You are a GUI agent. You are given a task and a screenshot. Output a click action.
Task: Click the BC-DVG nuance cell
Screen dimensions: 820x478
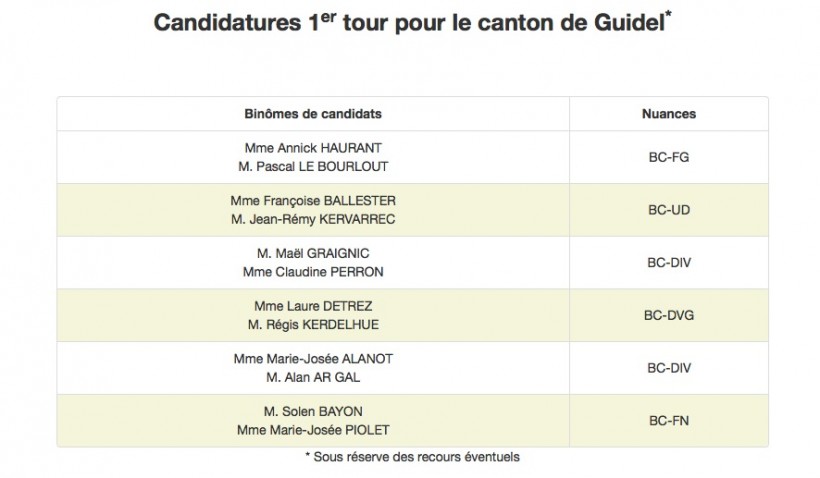[x=669, y=315]
